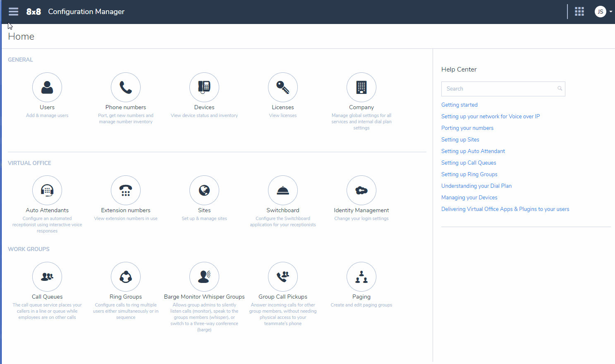Click 'Create and edit paging groups' text
The height and width of the screenshot is (364, 615).
[361, 305]
